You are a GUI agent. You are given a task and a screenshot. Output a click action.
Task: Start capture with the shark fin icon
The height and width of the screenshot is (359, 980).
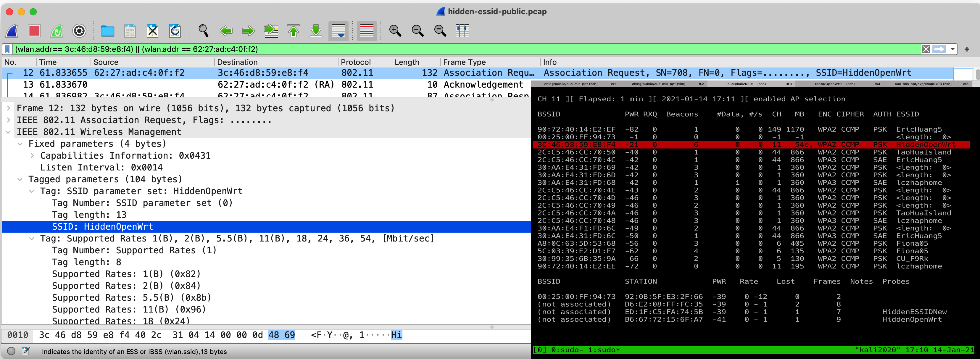pyautogui.click(x=12, y=31)
